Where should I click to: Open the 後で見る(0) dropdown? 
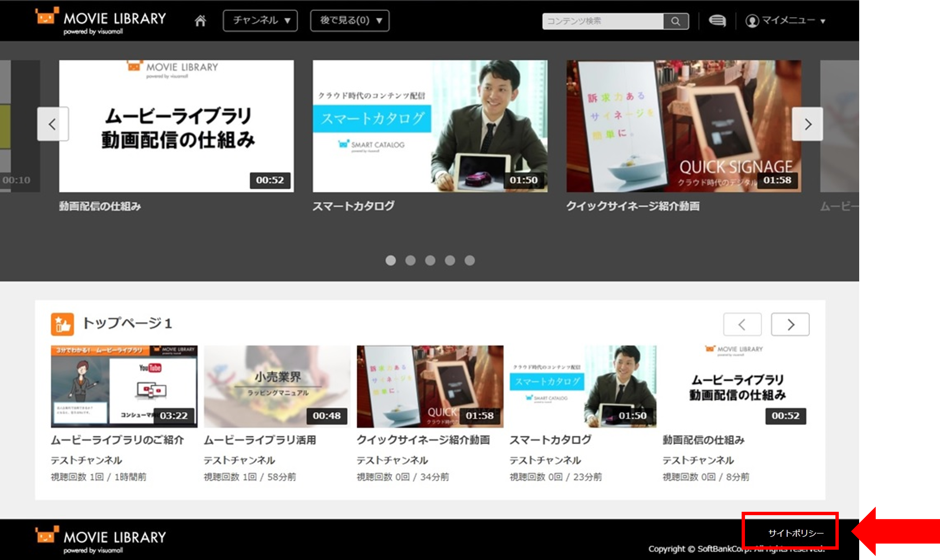click(349, 21)
